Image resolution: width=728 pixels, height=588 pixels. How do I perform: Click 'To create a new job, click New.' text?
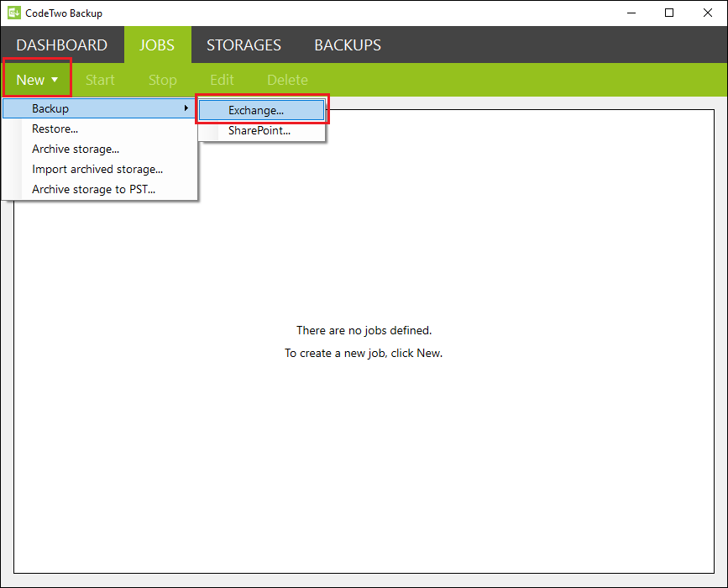coord(364,353)
